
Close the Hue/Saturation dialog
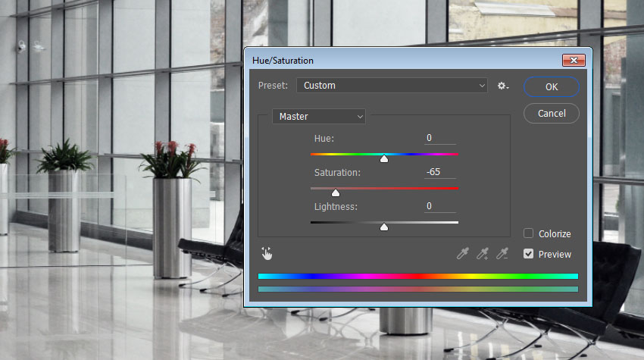(573, 60)
